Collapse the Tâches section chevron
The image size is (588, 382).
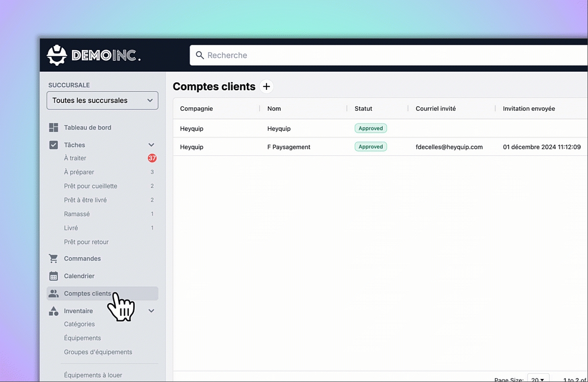[151, 145]
